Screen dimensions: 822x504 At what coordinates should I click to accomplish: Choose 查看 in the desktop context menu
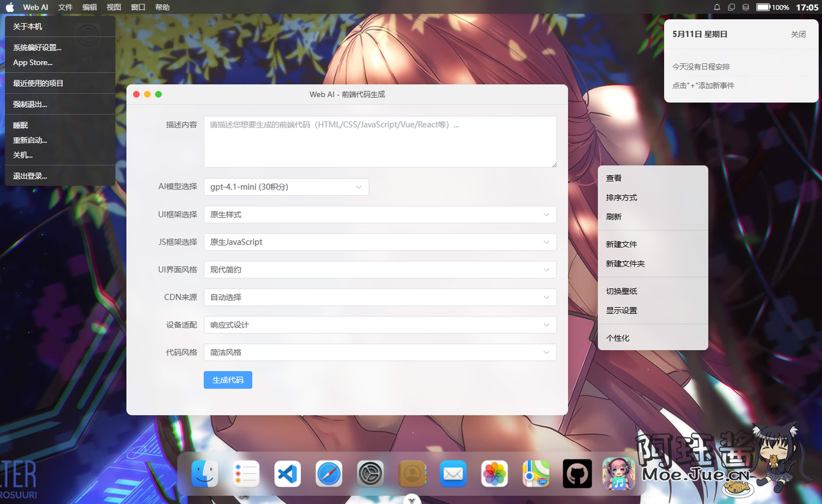coord(653,178)
